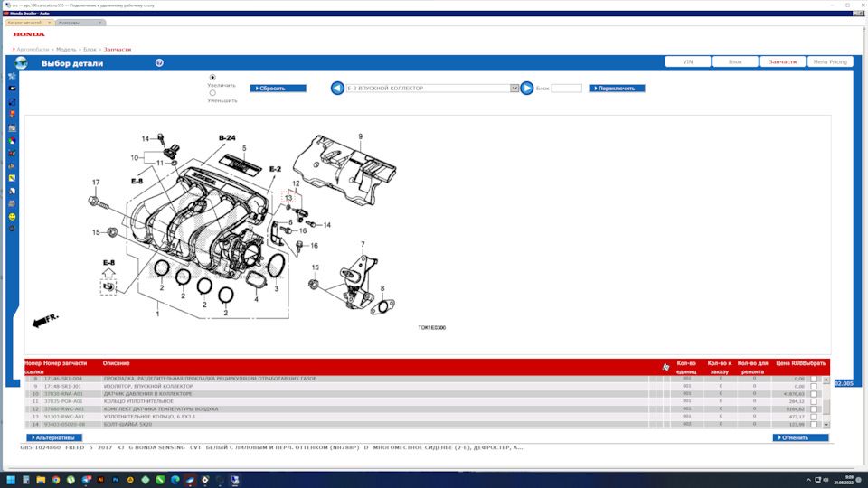Screen dimensions: 868x488
Task: Click part number 91303-RWC-A01
Action: pyautogui.click(x=64, y=417)
